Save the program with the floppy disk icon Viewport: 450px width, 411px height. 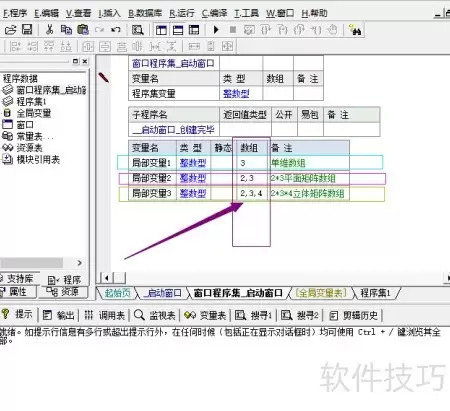27,30
